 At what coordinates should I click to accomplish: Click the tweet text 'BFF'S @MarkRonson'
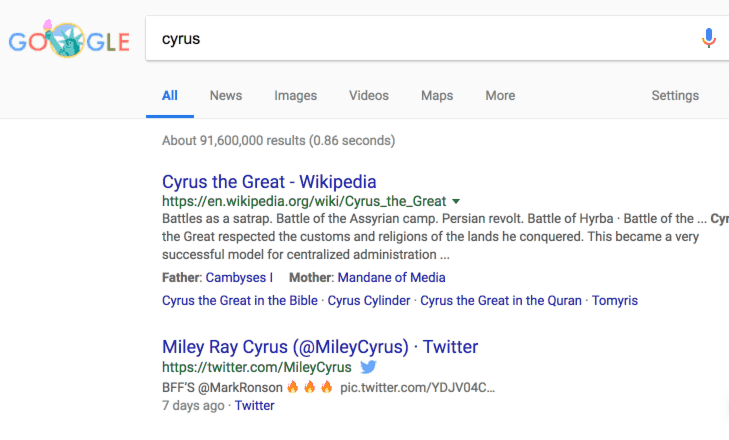click(x=222, y=387)
